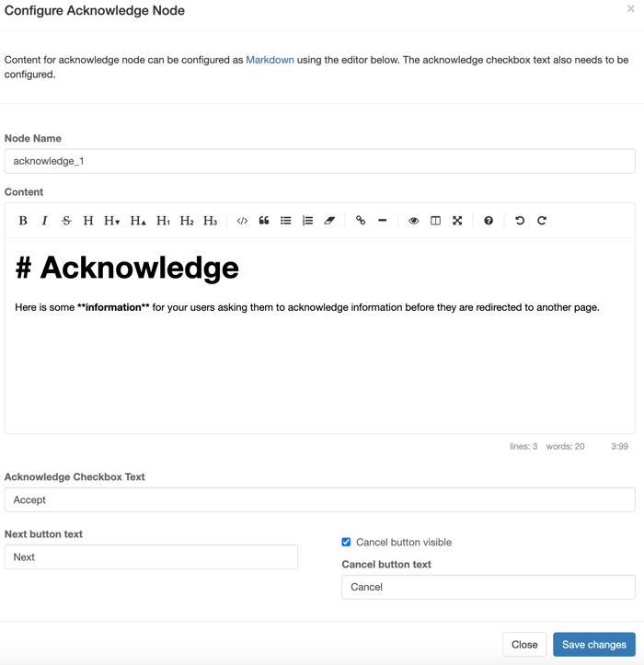
Task: Apply italic formatting
Action: click(x=44, y=221)
